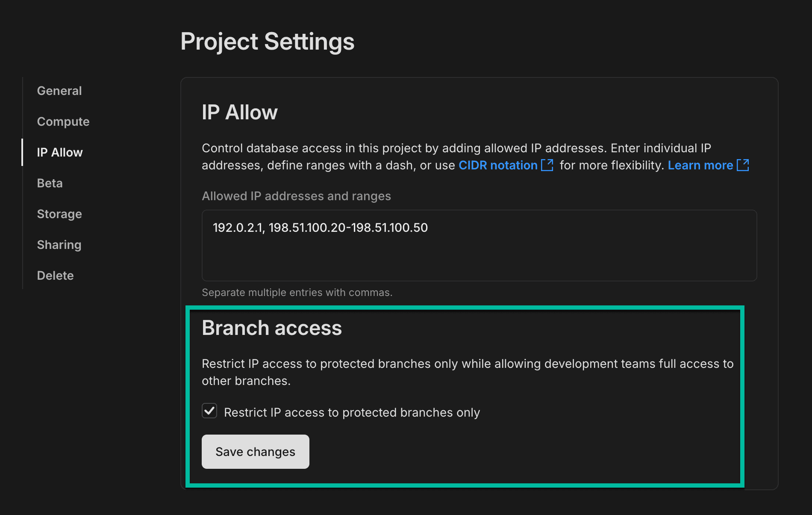Open the Compute settings page
This screenshot has height=515, width=812.
(x=63, y=121)
